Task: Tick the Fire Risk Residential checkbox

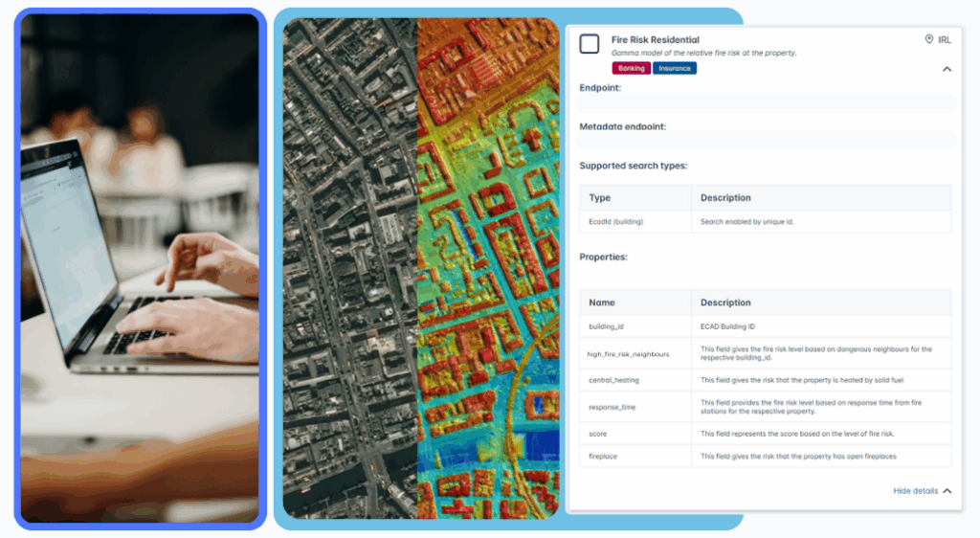Action: pos(590,44)
